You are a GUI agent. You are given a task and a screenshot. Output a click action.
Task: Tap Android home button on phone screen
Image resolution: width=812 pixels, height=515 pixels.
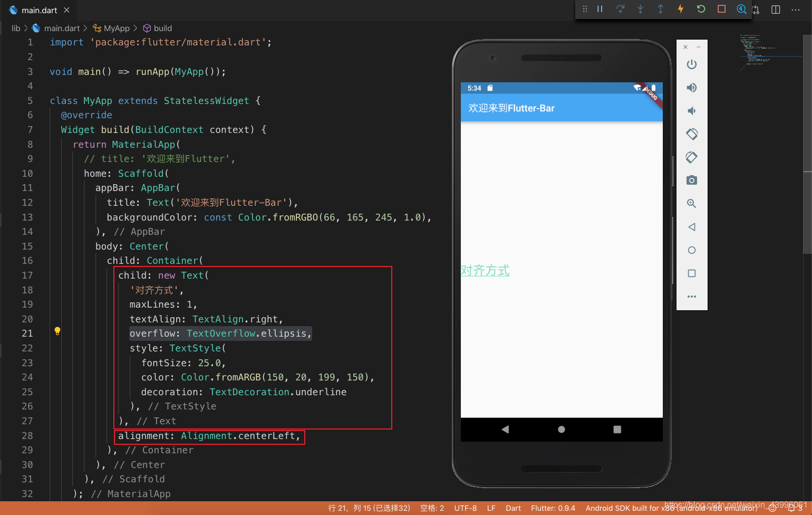pos(562,430)
